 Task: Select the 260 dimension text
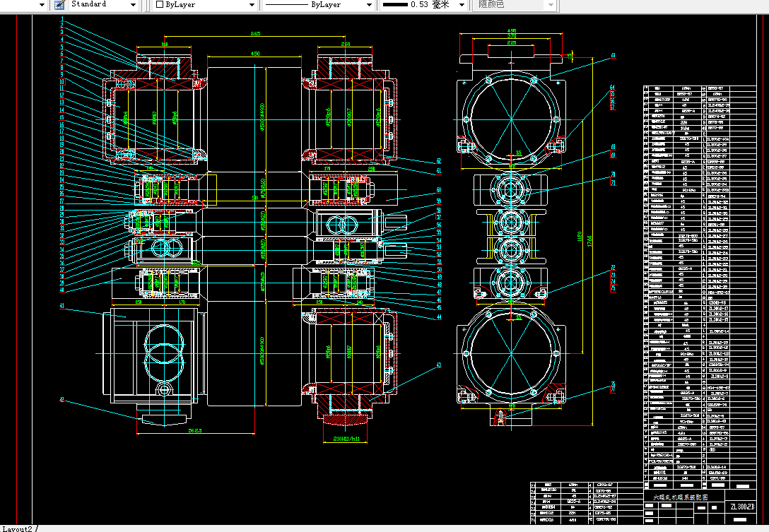click(345, 44)
